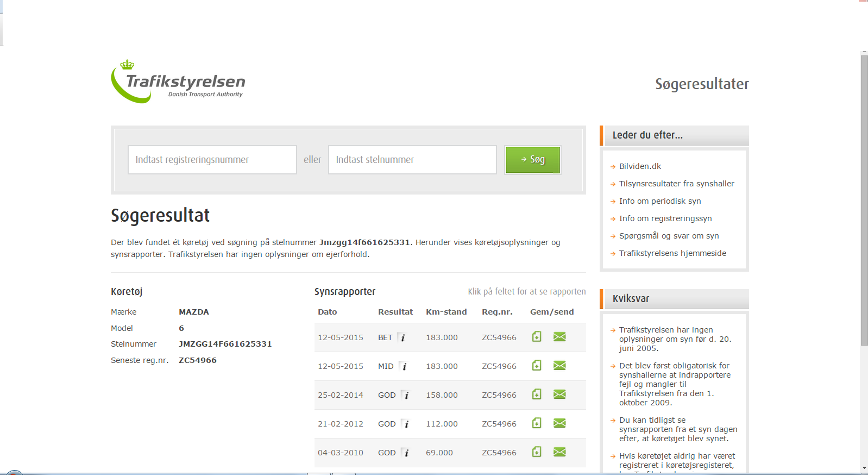The height and width of the screenshot is (476, 868).
Task: Open Spørgsmål og svar om syn
Action: point(669,236)
